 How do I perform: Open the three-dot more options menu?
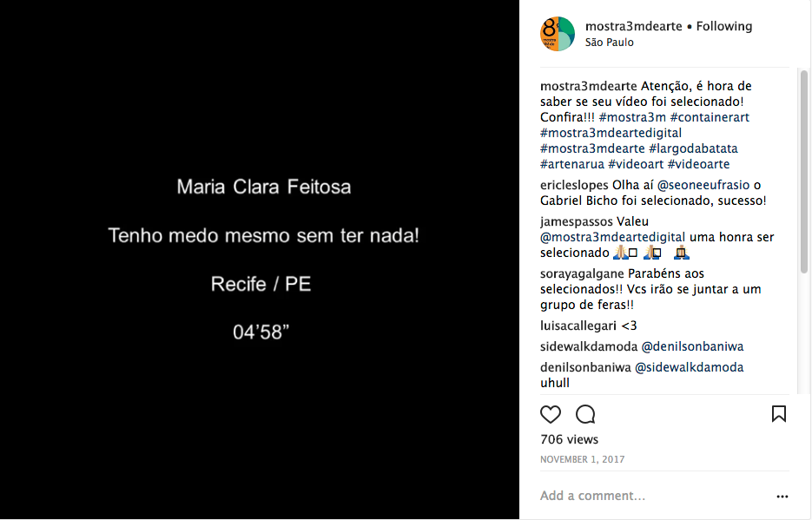pos(782,497)
